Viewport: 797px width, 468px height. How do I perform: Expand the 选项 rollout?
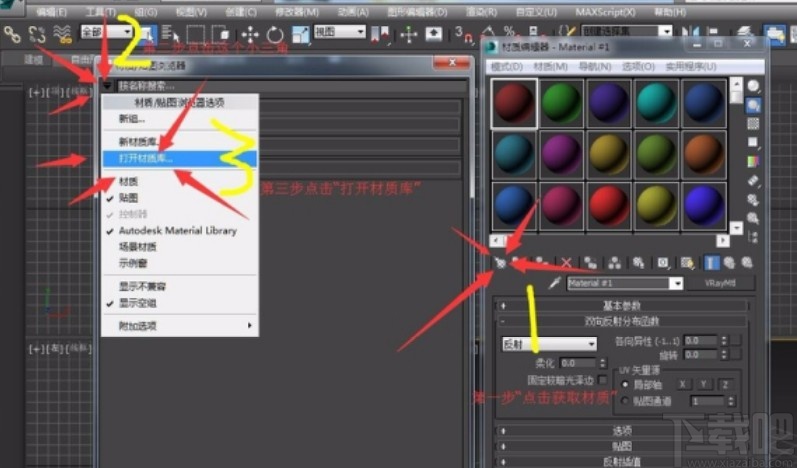[x=621, y=431]
